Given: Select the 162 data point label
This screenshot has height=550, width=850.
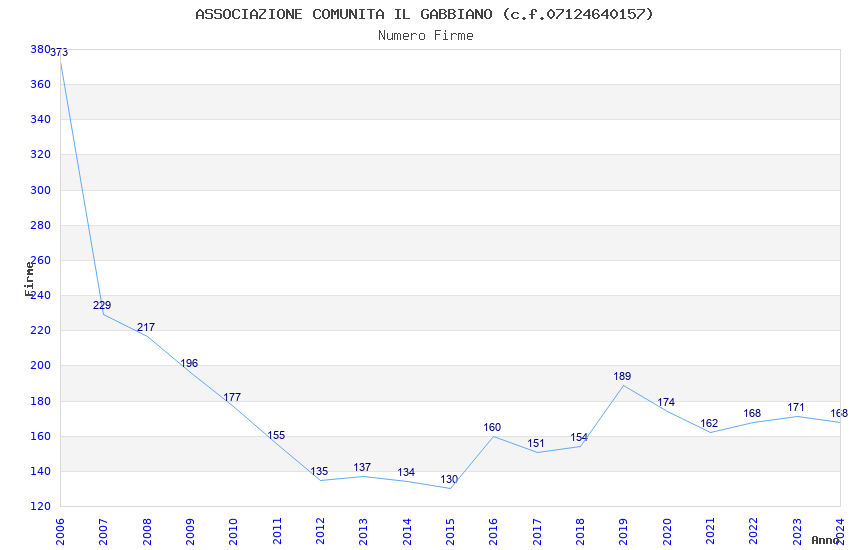Looking at the screenshot, I should 709,423.
